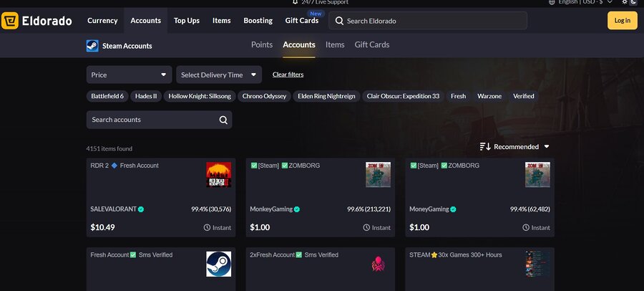The height and width of the screenshot is (291, 644).
Task: Click the Steam logo image on Fresh Account listing
Action: [218, 263]
